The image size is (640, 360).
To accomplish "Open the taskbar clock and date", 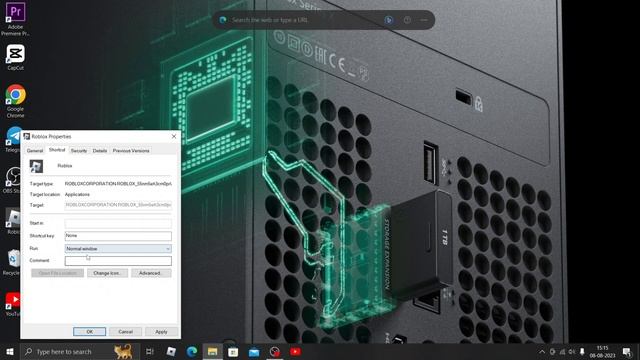I will pyautogui.click(x=602, y=351).
